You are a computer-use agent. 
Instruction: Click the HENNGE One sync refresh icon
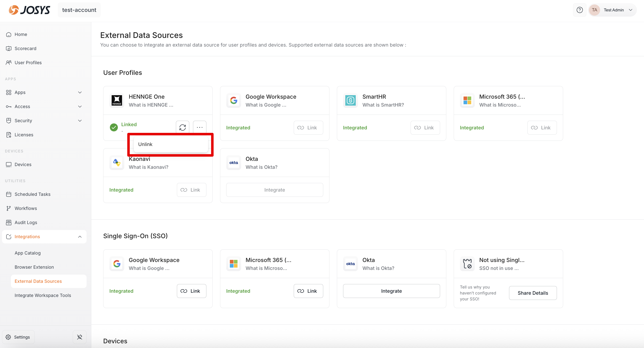pos(183,127)
